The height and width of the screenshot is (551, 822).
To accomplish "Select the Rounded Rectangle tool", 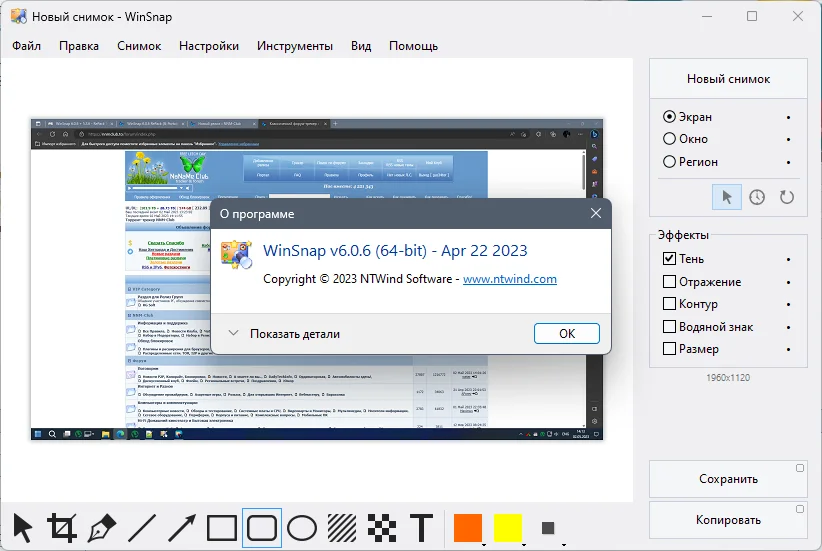I will pos(262,527).
